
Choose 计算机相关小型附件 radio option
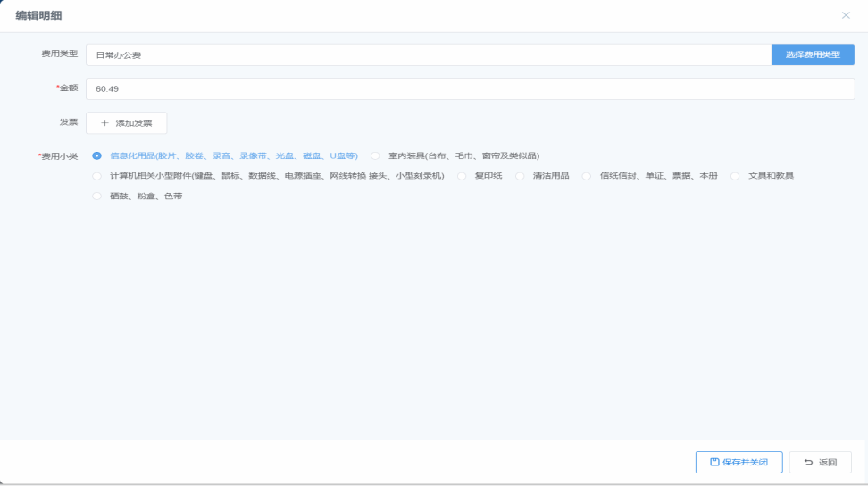pyautogui.click(x=96, y=176)
